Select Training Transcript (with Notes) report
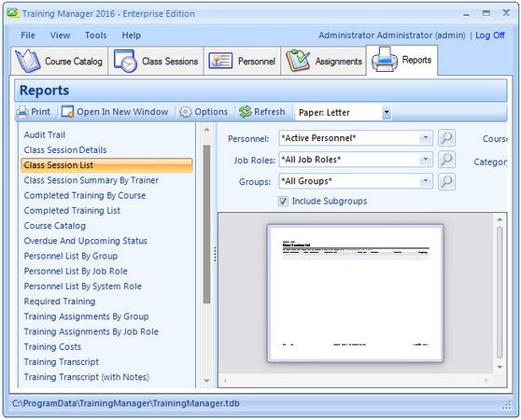The image size is (521, 420). 87,377
